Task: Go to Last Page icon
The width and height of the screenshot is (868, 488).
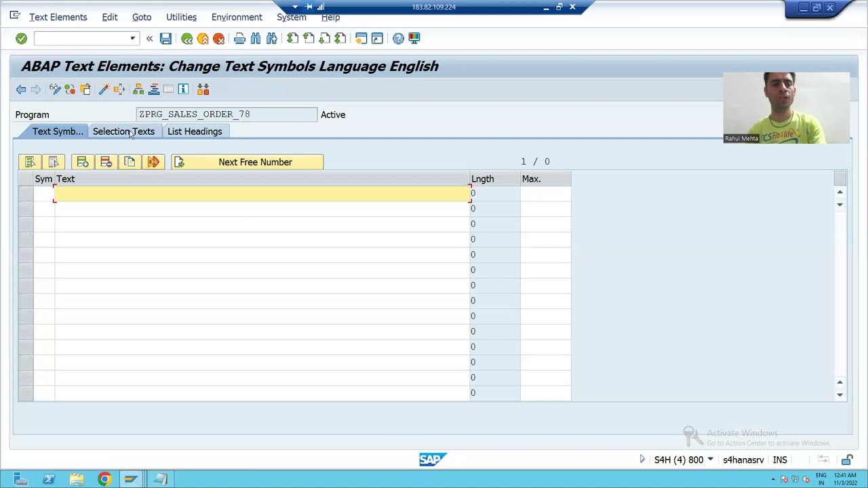Action: (x=340, y=39)
